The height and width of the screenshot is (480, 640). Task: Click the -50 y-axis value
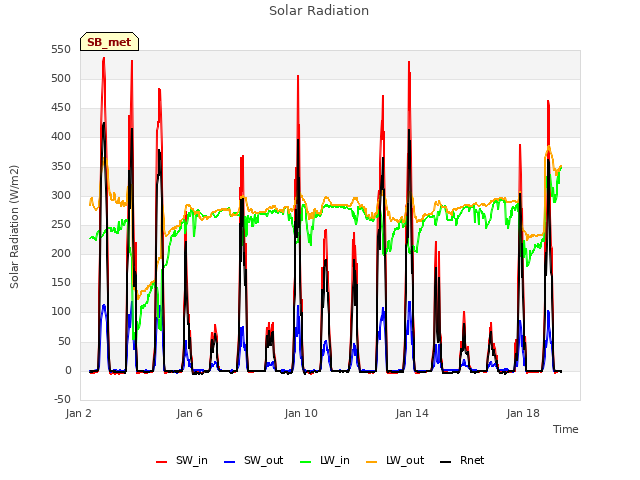click(x=62, y=399)
